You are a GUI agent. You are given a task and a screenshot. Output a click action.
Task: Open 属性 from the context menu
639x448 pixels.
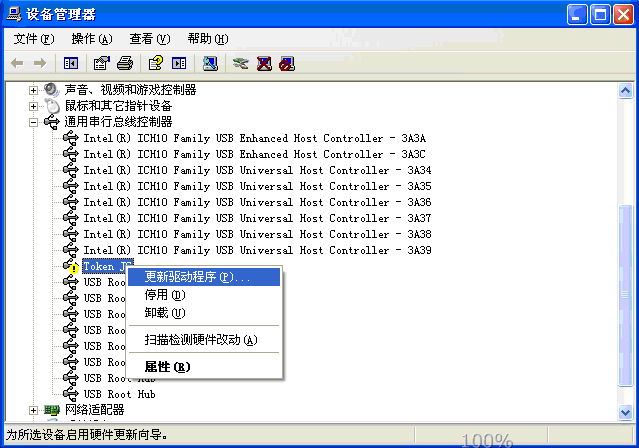tap(167, 367)
